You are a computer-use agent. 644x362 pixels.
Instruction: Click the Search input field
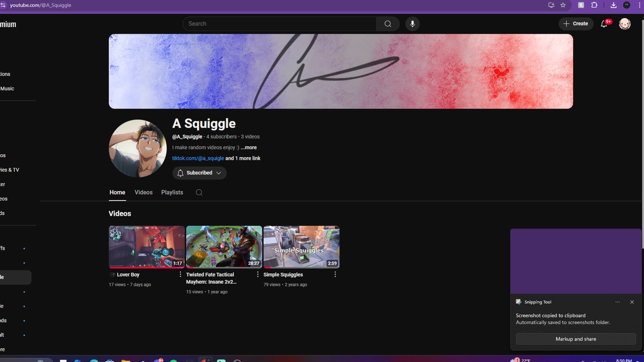[x=279, y=24]
